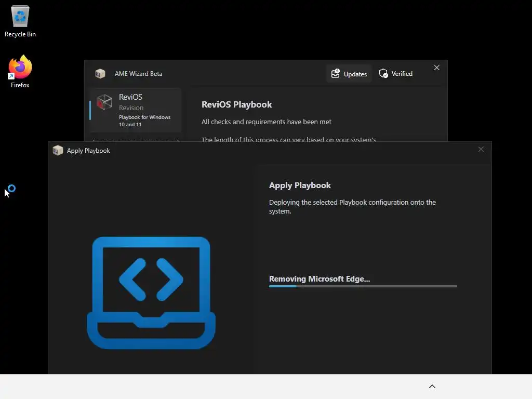Screen dimensions: 532x399
Task: Close the Apply Playbook dialog
Action: pyautogui.click(x=481, y=149)
